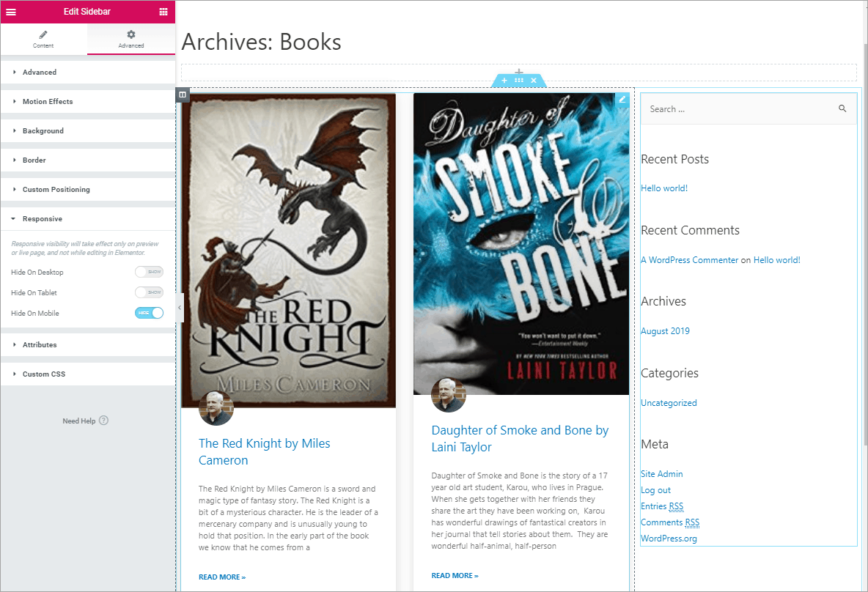The width and height of the screenshot is (868, 592).
Task: Click the add new section plus icon
Action: pos(519,72)
